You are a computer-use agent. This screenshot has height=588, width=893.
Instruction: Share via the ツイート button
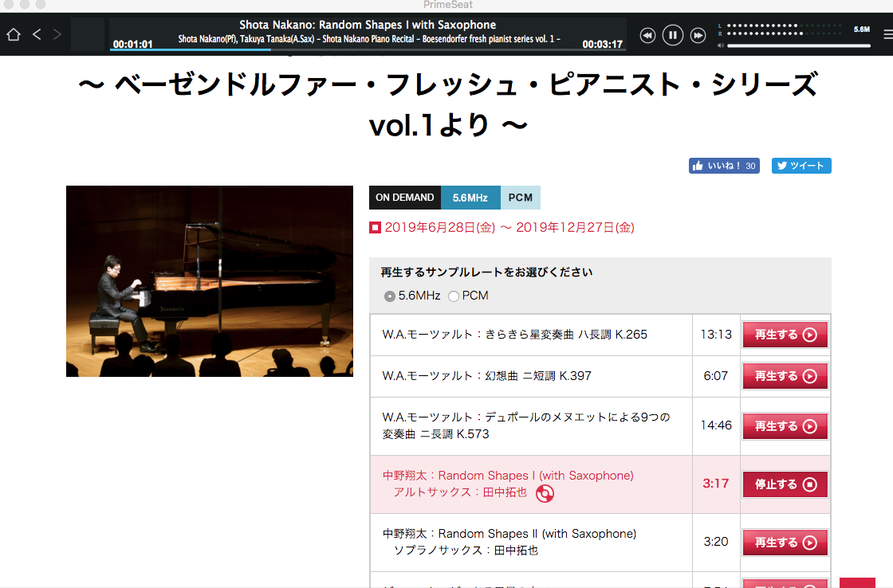point(801,166)
